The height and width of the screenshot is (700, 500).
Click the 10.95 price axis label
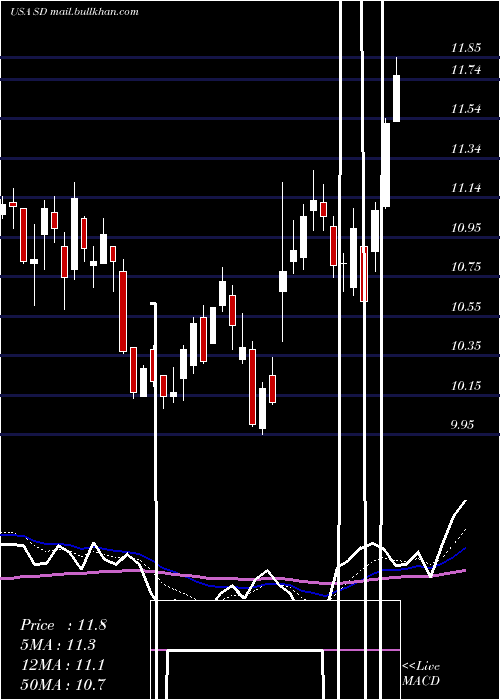[x=466, y=228]
